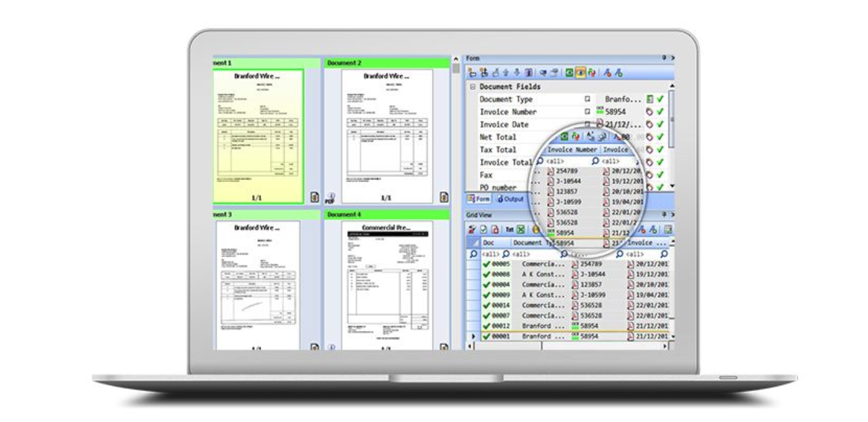The image size is (868, 422).
Task: Click the document icon at bottom-right of Document 1 thumbnail
Action: point(315,197)
